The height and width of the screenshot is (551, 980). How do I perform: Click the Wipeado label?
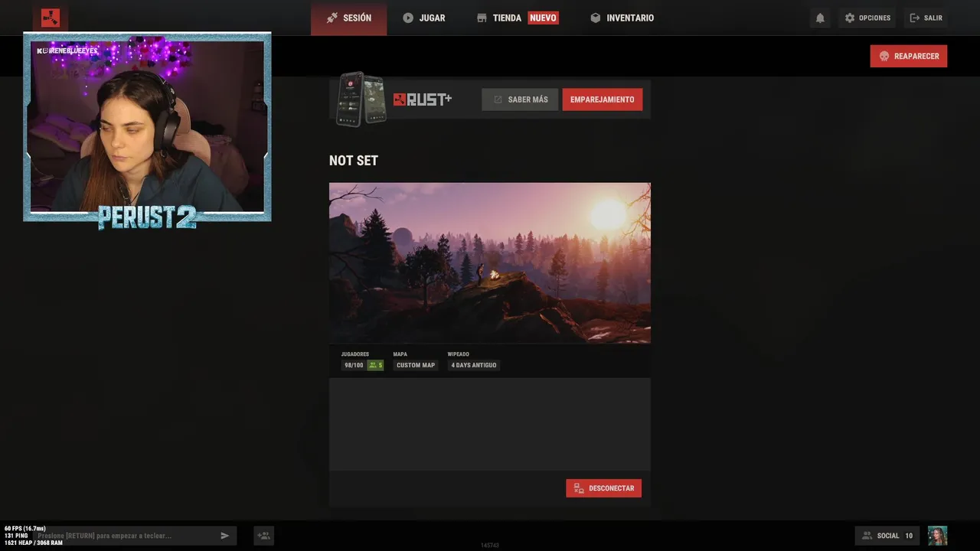(x=459, y=354)
